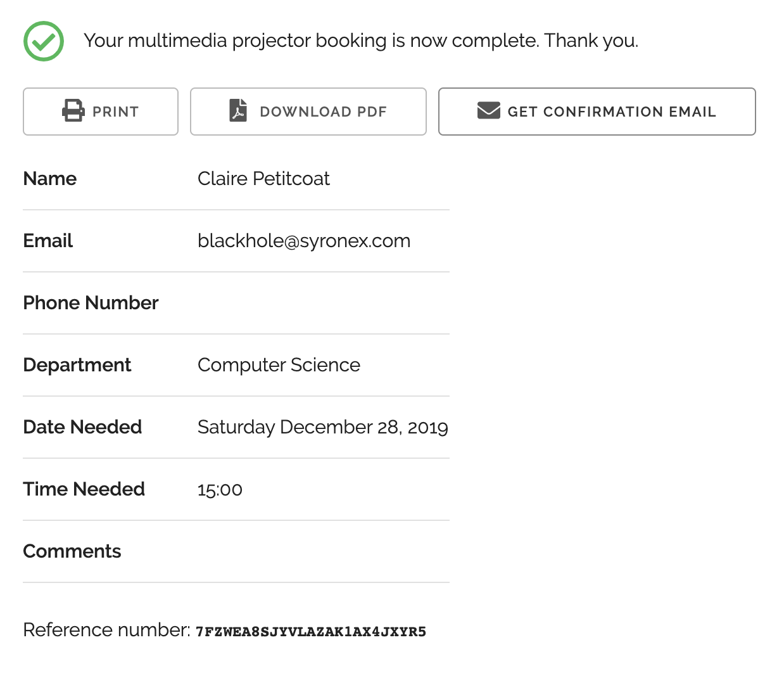Click the Date Needed label
784x673 pixels.
(82, 427)
